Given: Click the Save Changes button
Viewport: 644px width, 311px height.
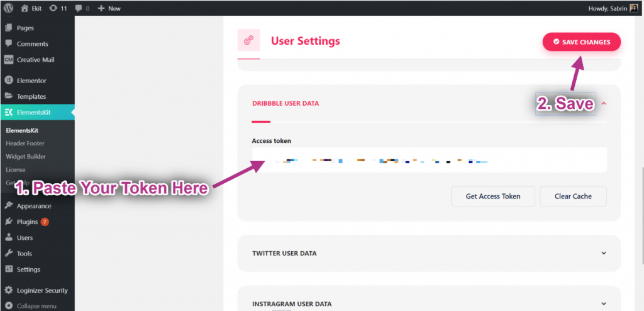Looking at the screenshot, I should (x=582, y=42).
